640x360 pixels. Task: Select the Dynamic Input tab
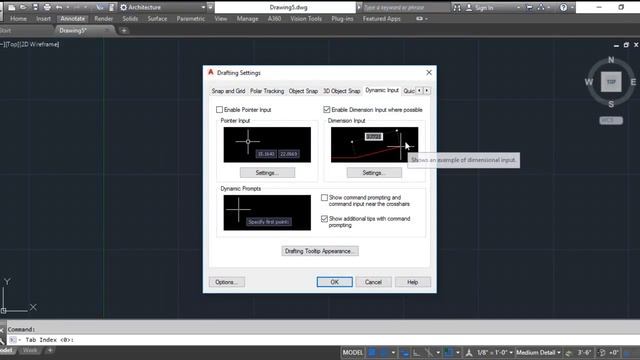click(382, 90)
